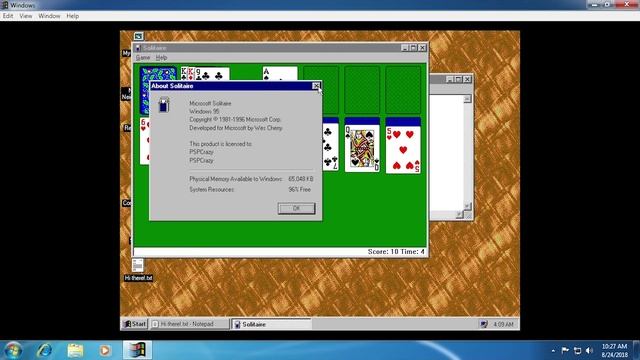640x360 pixels.
Task: Close the About Solitaire dialog with X
Action: click(x=316, y=86)
